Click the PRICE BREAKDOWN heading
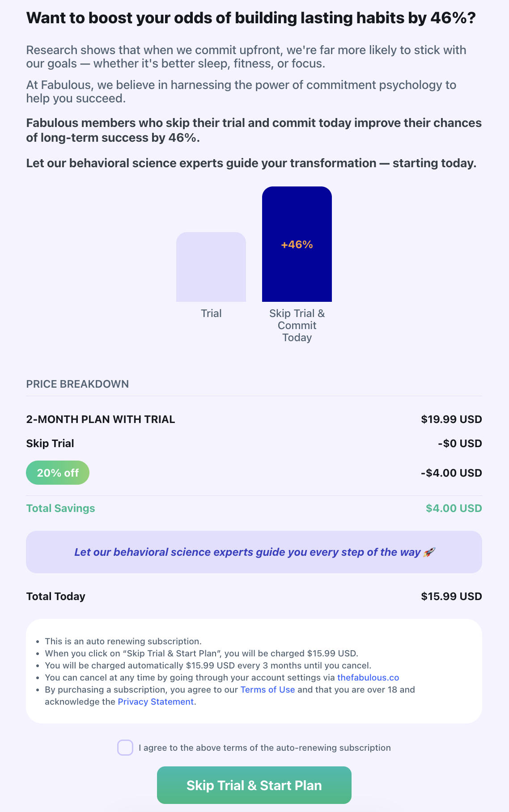 pyautogui.click(x=77, y=384)
